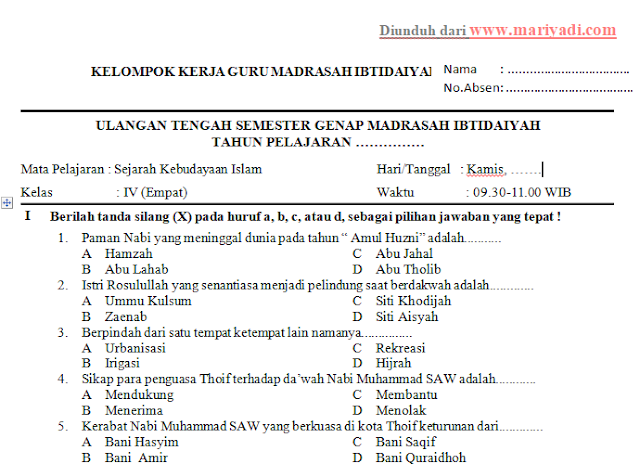The height and width of the screenshot is (464, 640).
Task: Click question 4 about 'penguasa Thoif'
Action: (309, 379)
